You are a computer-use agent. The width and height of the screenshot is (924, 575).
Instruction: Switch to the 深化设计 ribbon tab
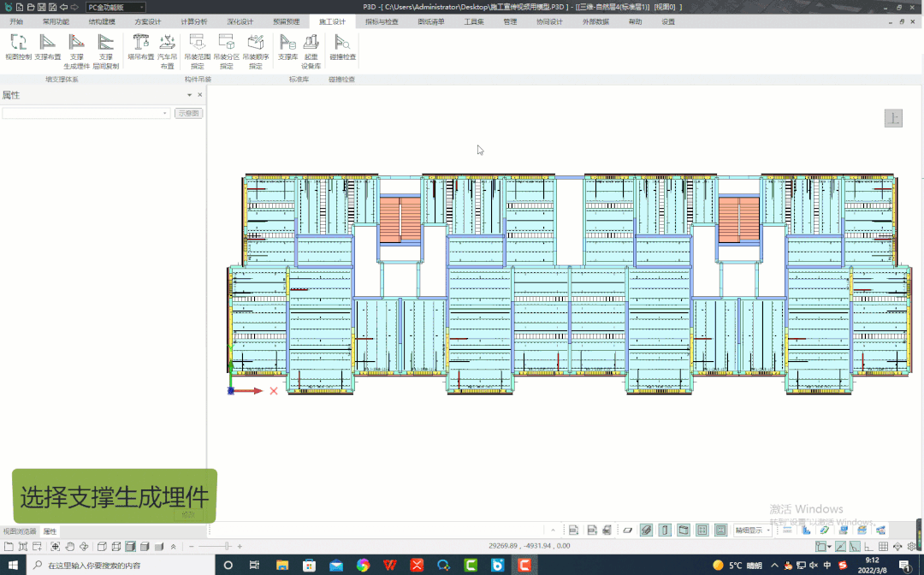[240, 21]
